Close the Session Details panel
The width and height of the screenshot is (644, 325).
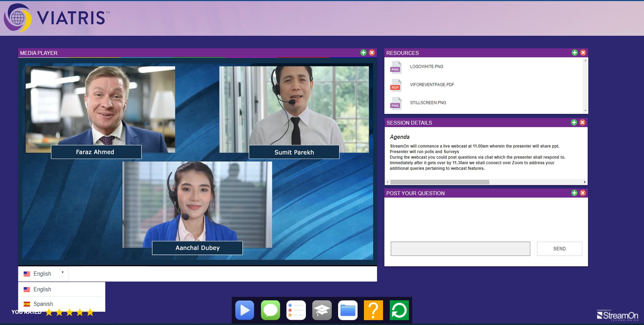[583, 123]
